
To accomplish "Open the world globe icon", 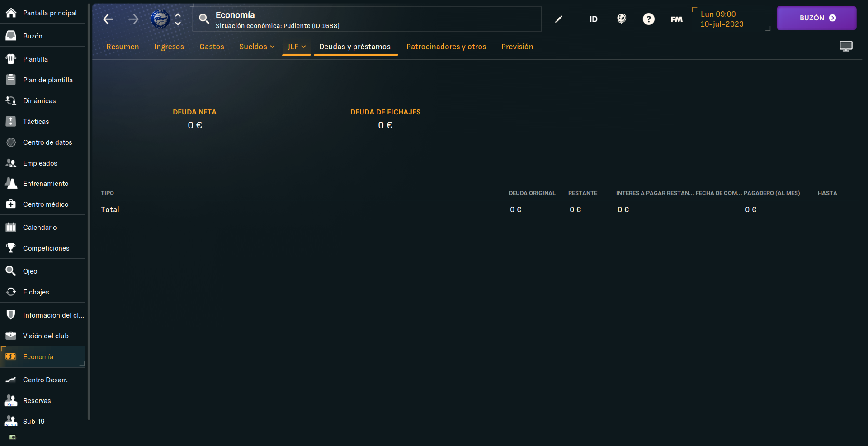I will (622, 19).
